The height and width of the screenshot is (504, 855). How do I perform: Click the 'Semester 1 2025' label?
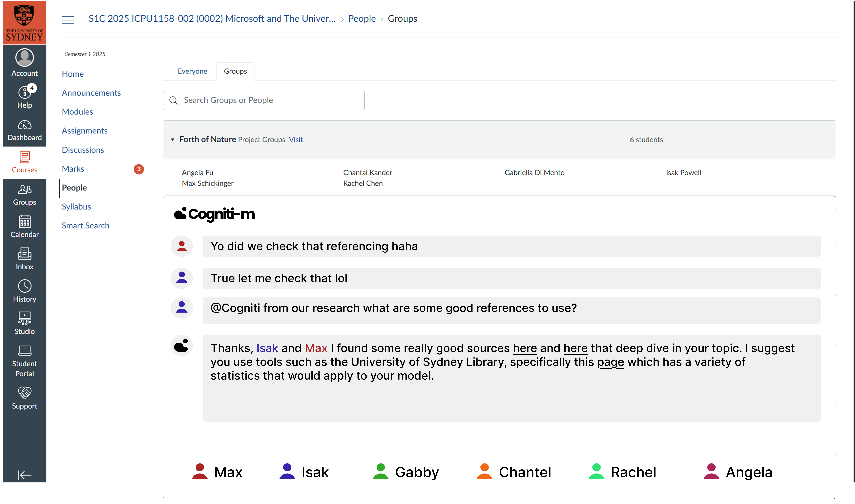[85, 54]
